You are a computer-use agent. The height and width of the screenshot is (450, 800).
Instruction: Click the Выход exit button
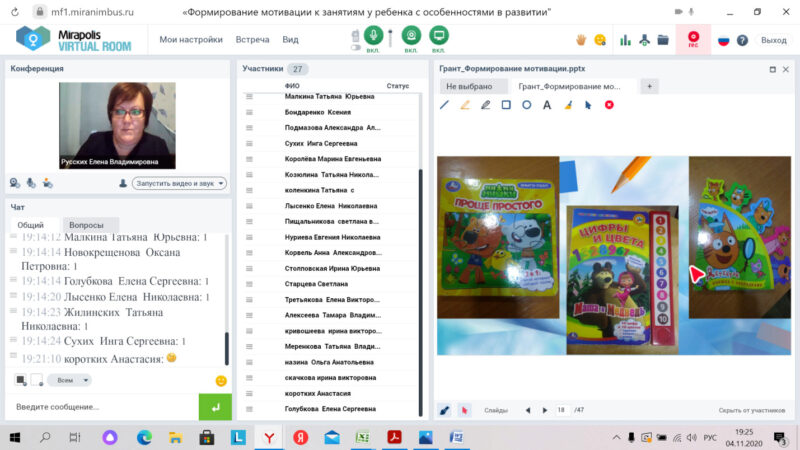(x=773, y=40)
